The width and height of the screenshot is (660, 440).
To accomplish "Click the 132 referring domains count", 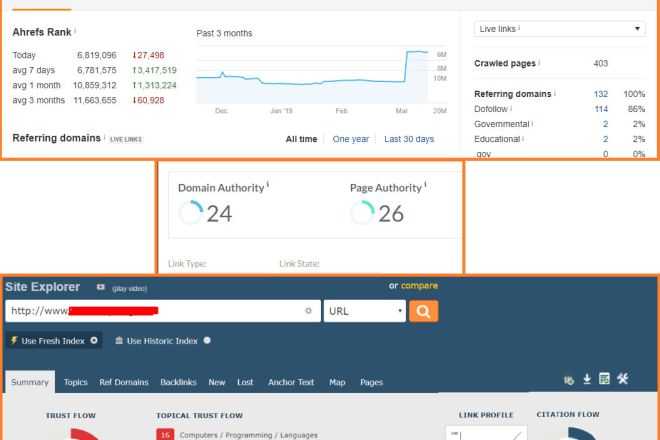I will 601,94.
